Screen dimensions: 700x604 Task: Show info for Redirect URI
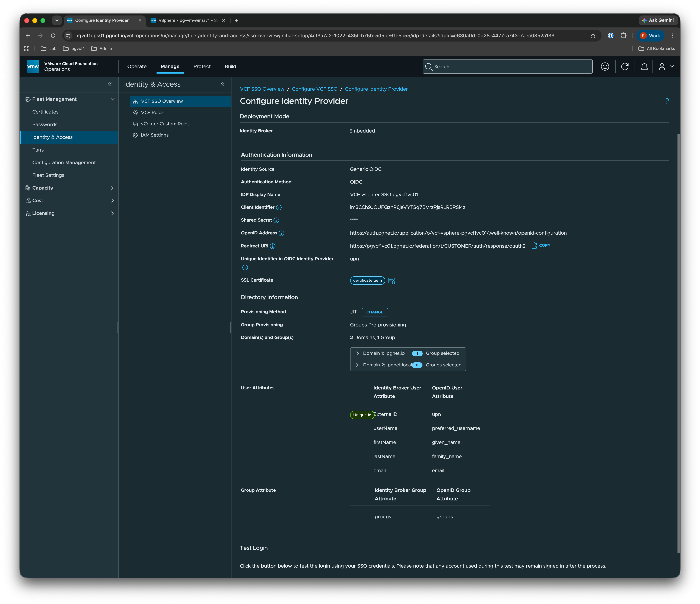273,246
